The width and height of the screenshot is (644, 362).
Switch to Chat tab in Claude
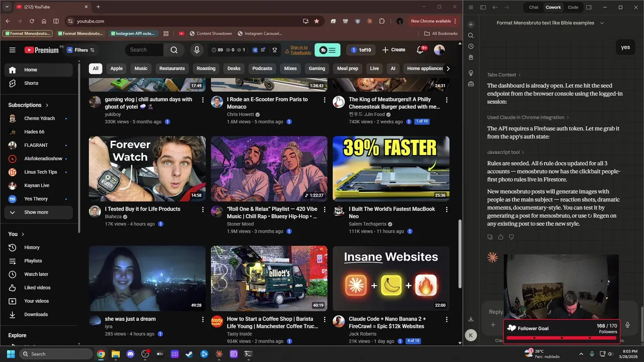[x=533, y=7]
